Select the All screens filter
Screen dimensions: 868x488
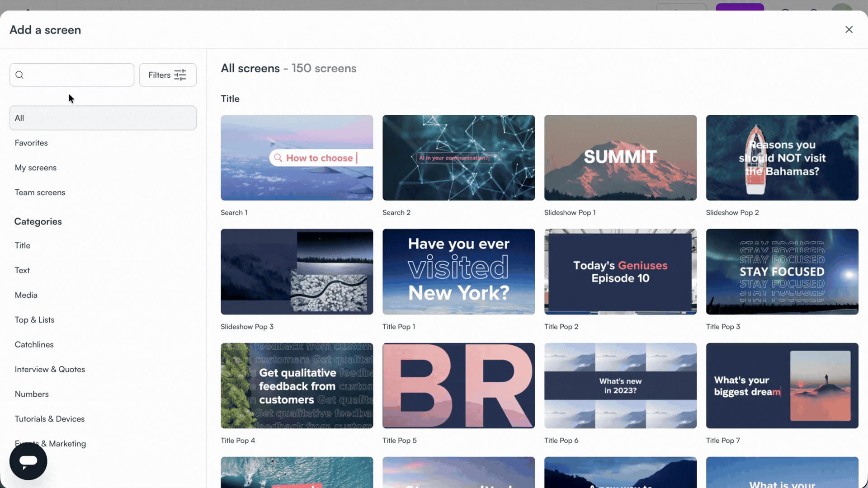(x=103, y=118)
